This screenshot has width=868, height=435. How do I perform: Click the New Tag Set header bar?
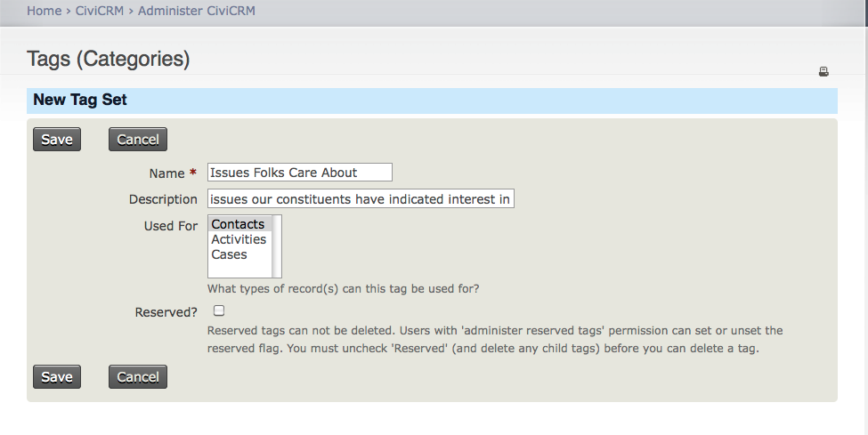coord(432,101)
